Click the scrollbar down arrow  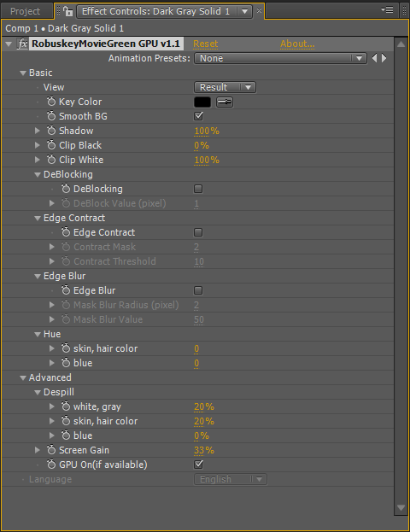(x=401, y=507)
